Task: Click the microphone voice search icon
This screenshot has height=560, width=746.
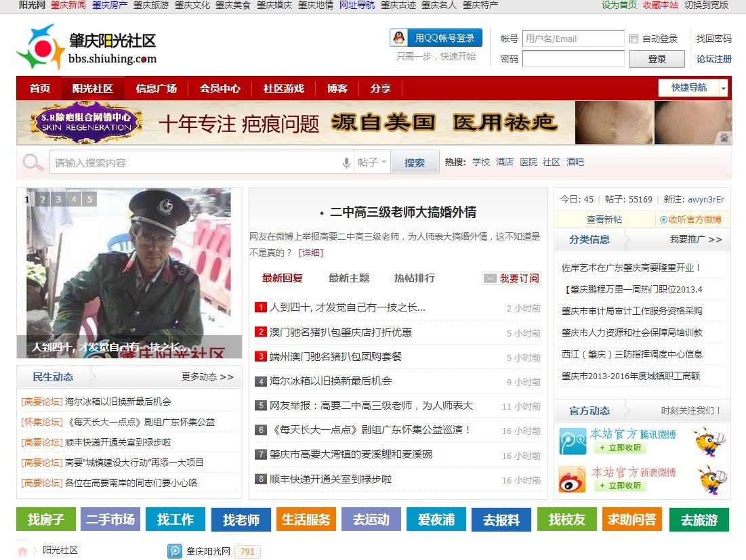Action: (346, 163)
